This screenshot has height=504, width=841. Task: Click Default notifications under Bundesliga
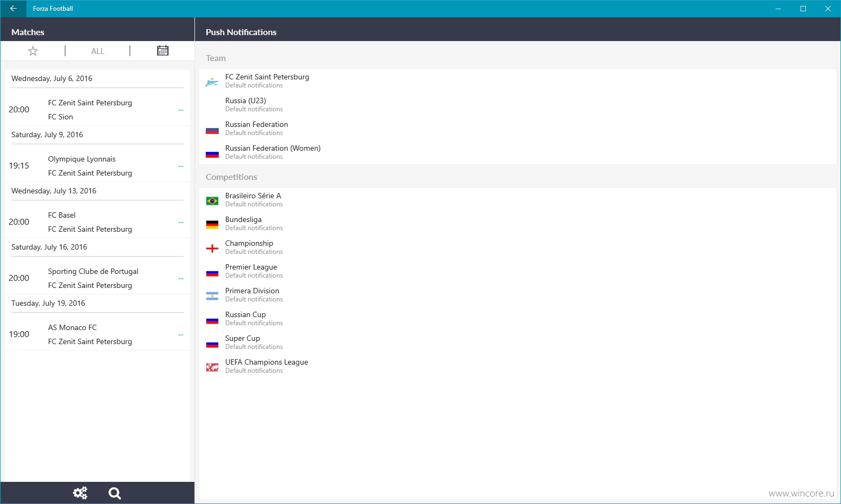point(254,228)
